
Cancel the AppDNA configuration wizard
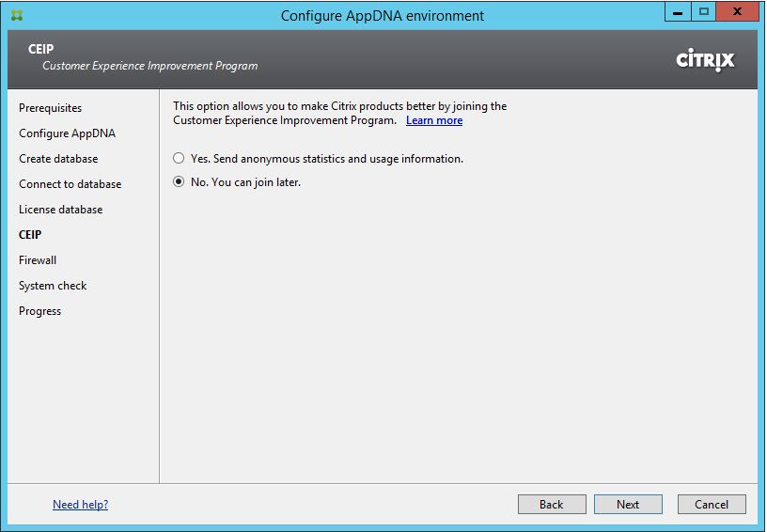[x=711, y=505]
